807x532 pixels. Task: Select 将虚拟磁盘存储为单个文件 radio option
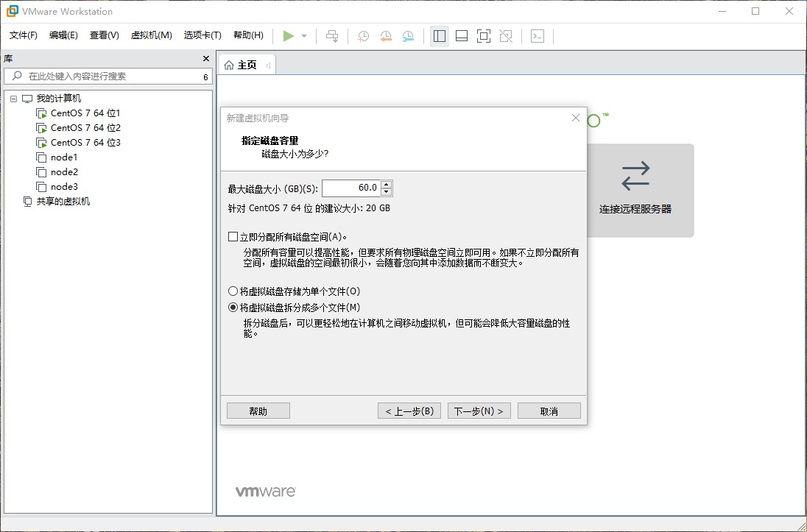click(233, 291)
